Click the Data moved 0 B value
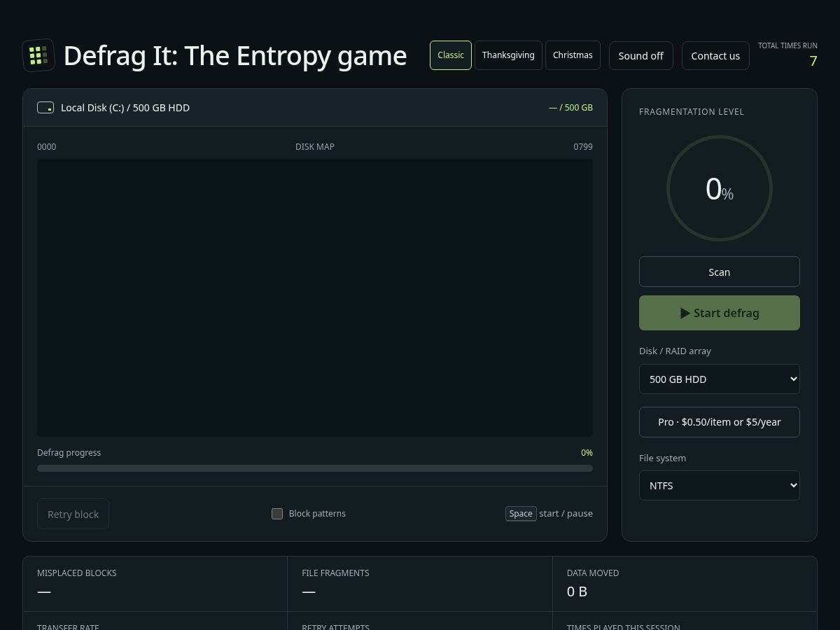The width and height of the screenshot is (840, 630). point(577,591)
